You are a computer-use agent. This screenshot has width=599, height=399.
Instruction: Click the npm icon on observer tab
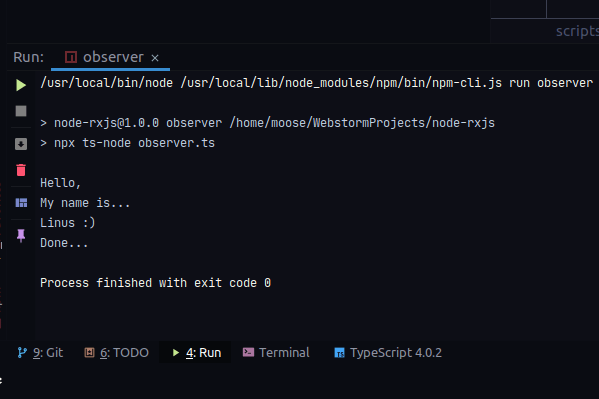coord(71,57)
